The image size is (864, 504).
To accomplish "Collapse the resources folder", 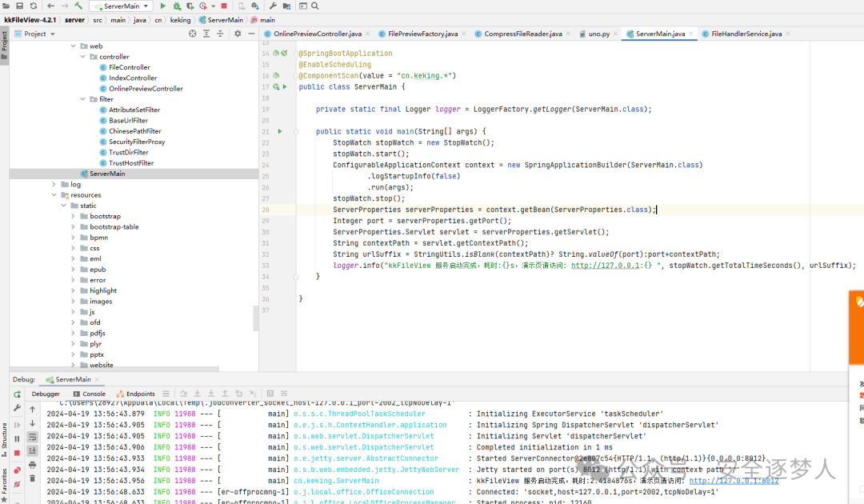I will tap(54, 195).
